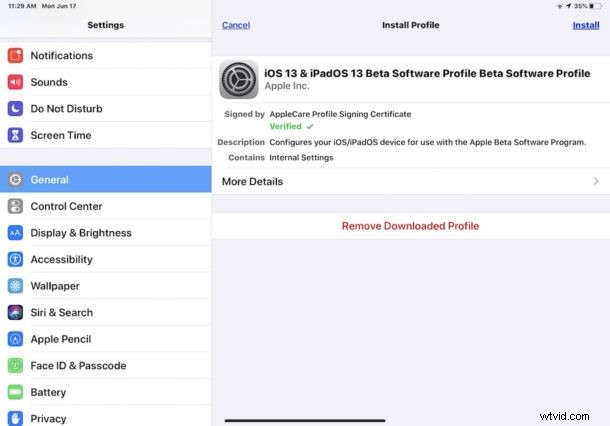
Task: Open Display & Brightness settings
Action: coord(106,233)
